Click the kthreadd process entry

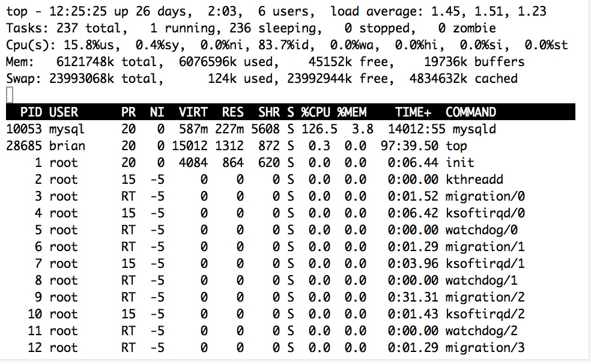point(474,180)
